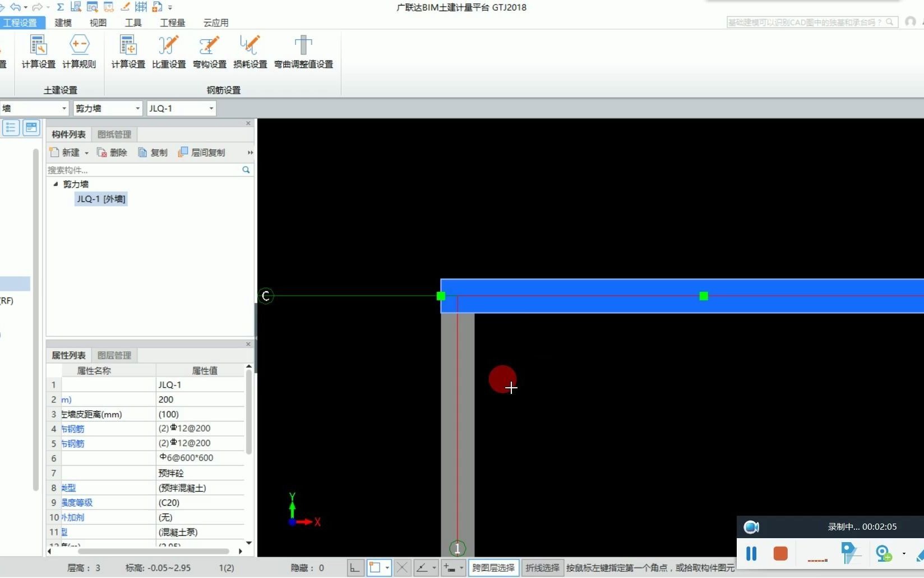Click the recorder camera logo icon
The height and width of the screenshot is (578, 924).
point(751,527)
